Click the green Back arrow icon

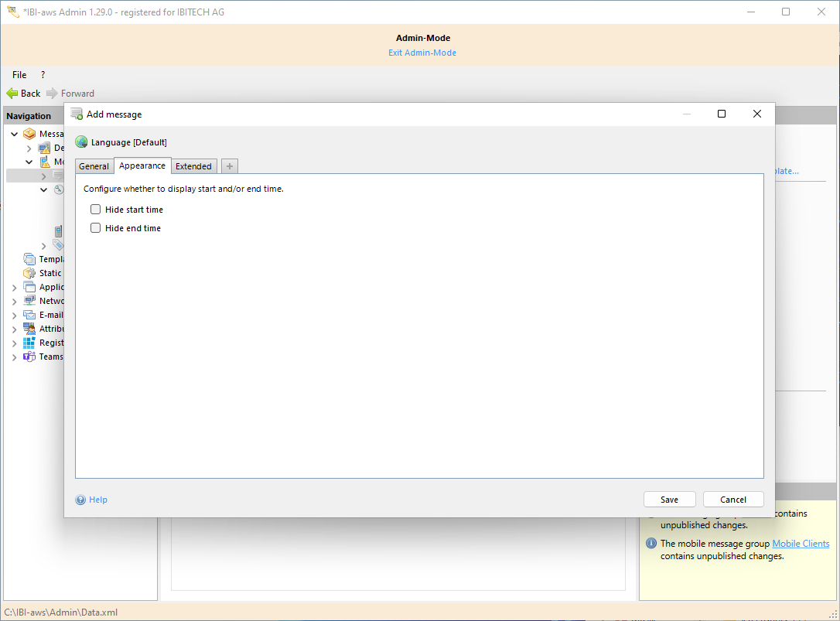12,94
